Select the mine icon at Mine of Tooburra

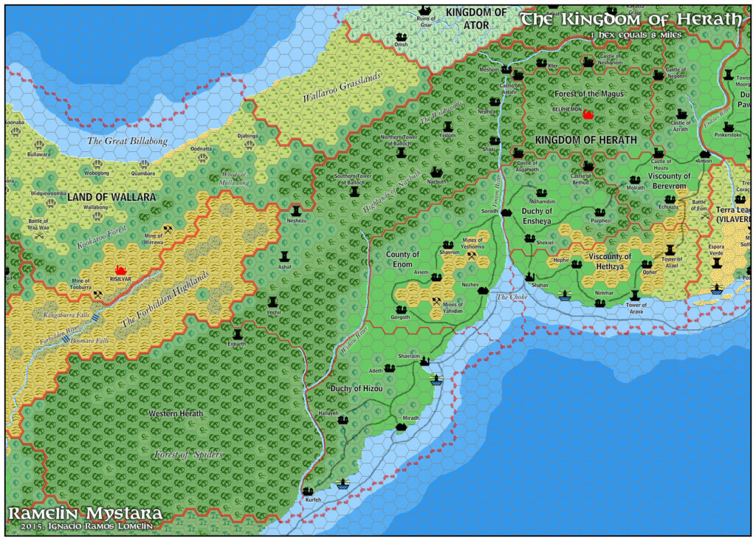click(97, 294)
